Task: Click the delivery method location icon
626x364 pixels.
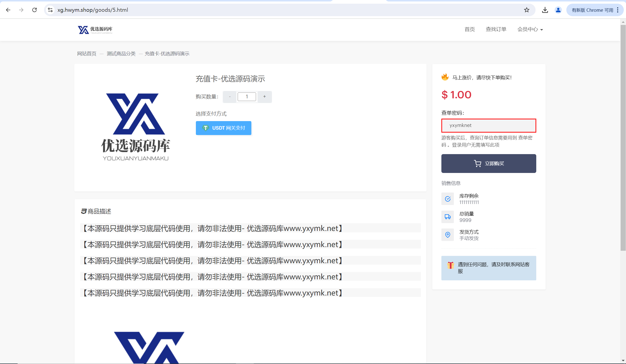Action: pyautogui.click(x=447, y=235)
